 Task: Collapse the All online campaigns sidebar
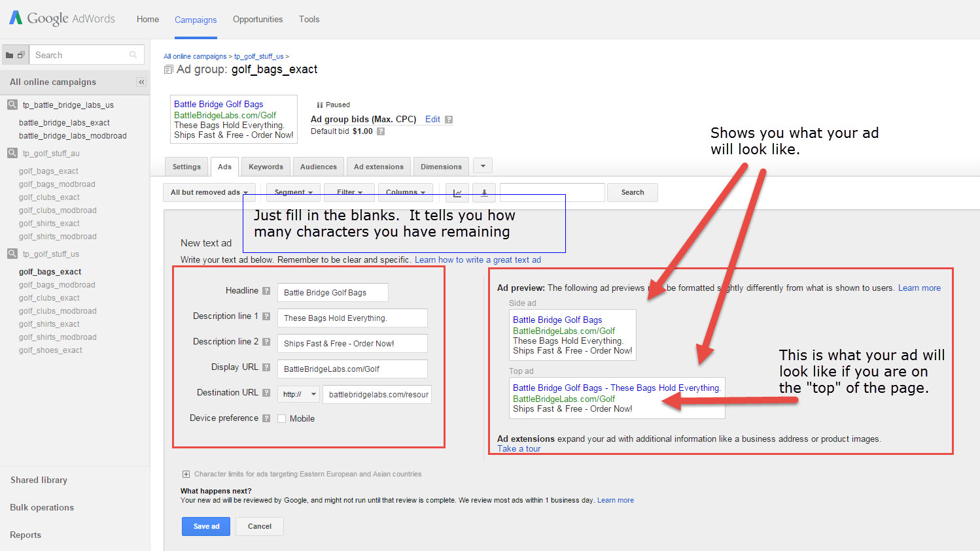[x=141, y=82]
